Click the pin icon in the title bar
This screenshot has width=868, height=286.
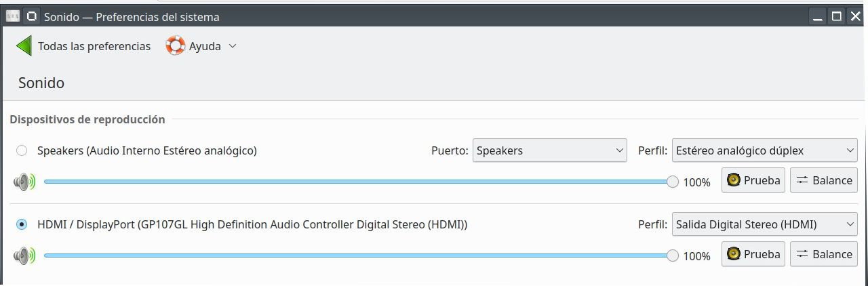pyautogui.click(x=31, y=16)
